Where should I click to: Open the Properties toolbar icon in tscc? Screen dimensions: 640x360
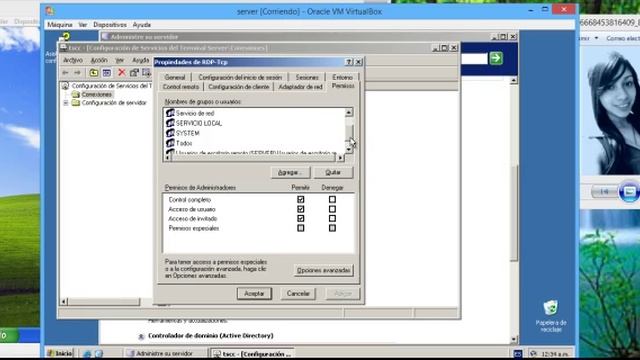(x=134, y=73)
